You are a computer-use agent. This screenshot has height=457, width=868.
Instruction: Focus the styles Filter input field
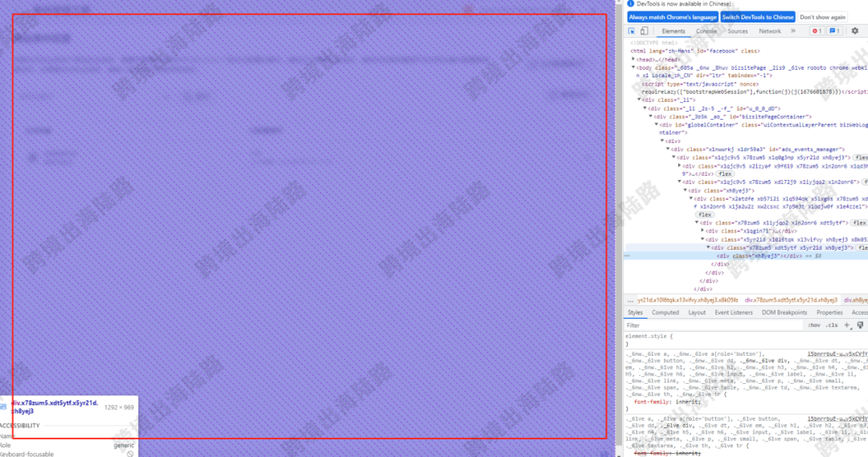(714, 325)
